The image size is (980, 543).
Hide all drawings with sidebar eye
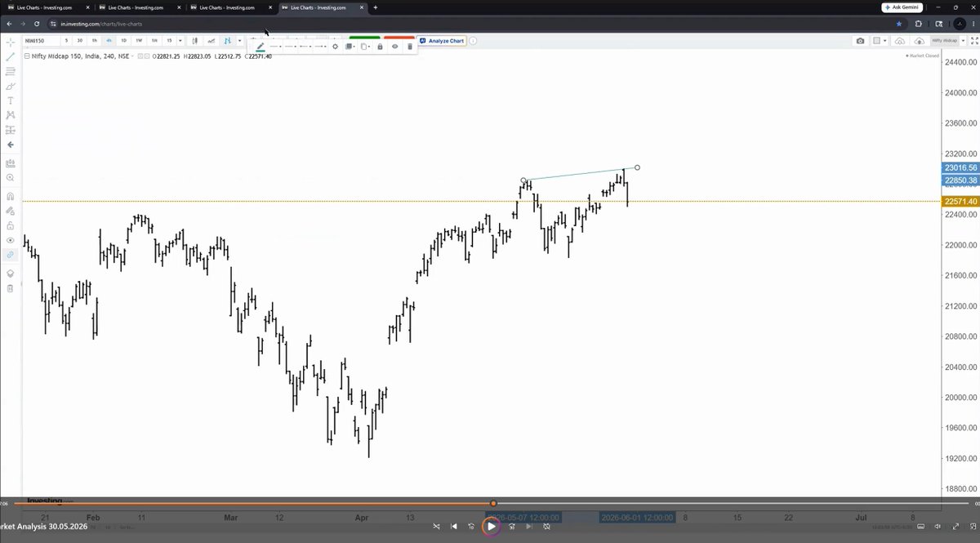tap(10, 241)
